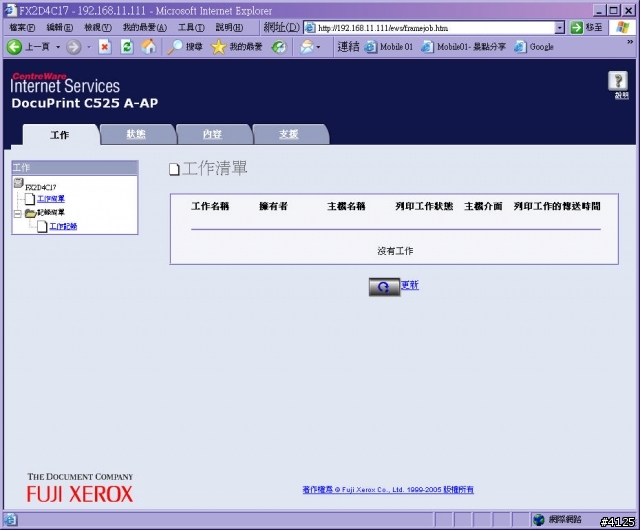This screenshot has height=530, width=640.
Task: Refresh the page with the green arrows icon
Action: [127, 47]
